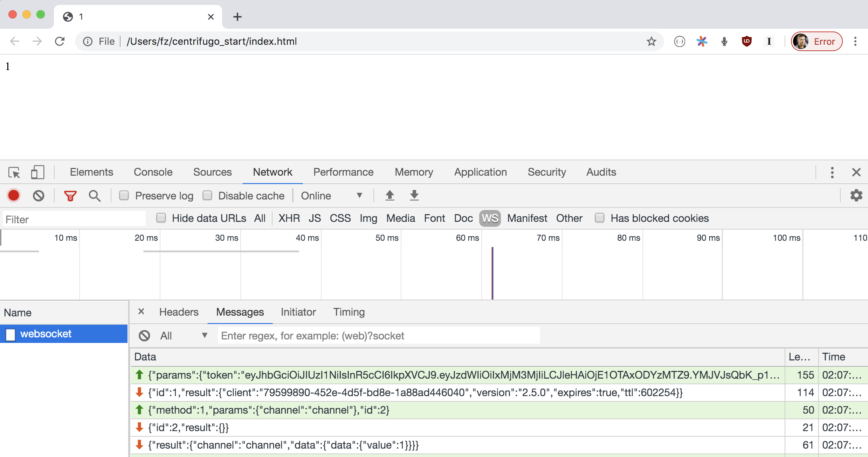
Task: Click the inspect element picker icon
Action: pyautogui.click(x=14, y=172)
